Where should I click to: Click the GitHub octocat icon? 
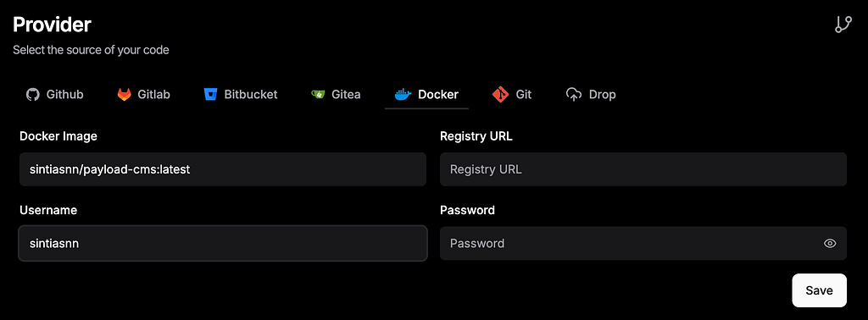coord(33,95)
